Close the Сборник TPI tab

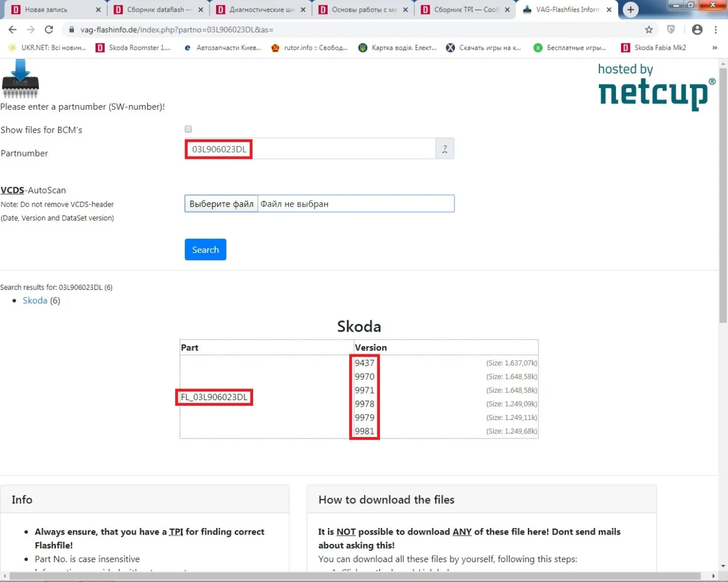507,10
